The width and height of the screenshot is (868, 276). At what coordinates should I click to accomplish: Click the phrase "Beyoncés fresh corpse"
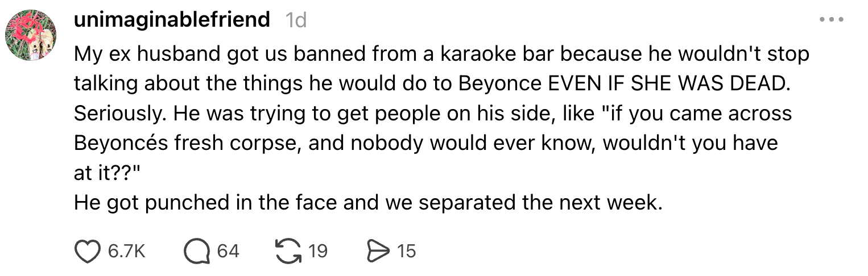(x=191, y=143)
